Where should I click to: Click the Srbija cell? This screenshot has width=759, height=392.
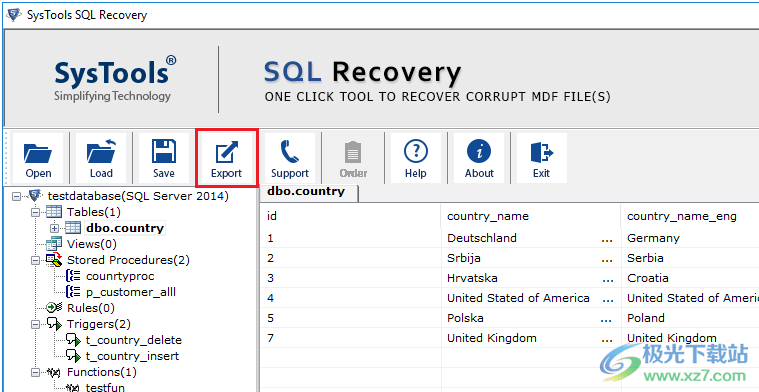531,258
